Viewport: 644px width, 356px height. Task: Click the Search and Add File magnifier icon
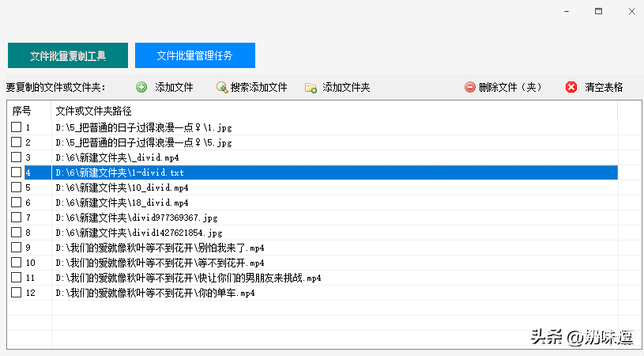click(222, 87)
